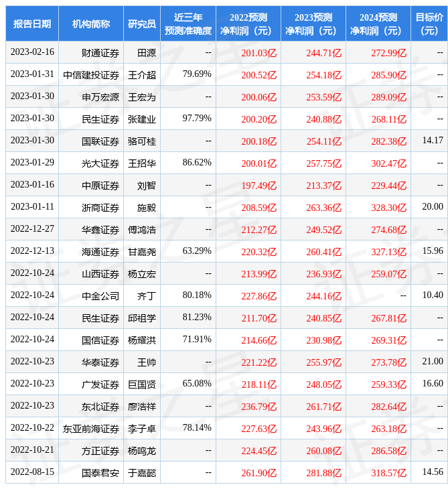Select target price 10.40
Image resolution: width=448 pixels, height=489 pixels.
click(x=433, y=295)
